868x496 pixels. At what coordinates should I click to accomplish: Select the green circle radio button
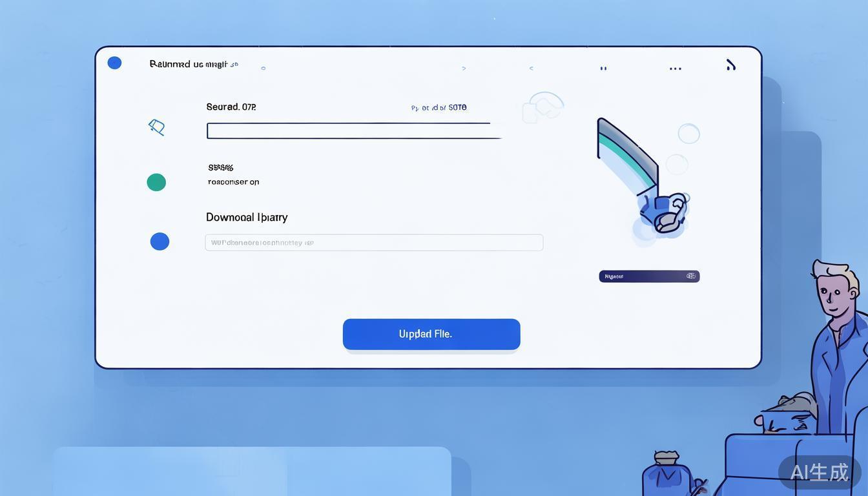pyautogui.click(x=156, y=182)
